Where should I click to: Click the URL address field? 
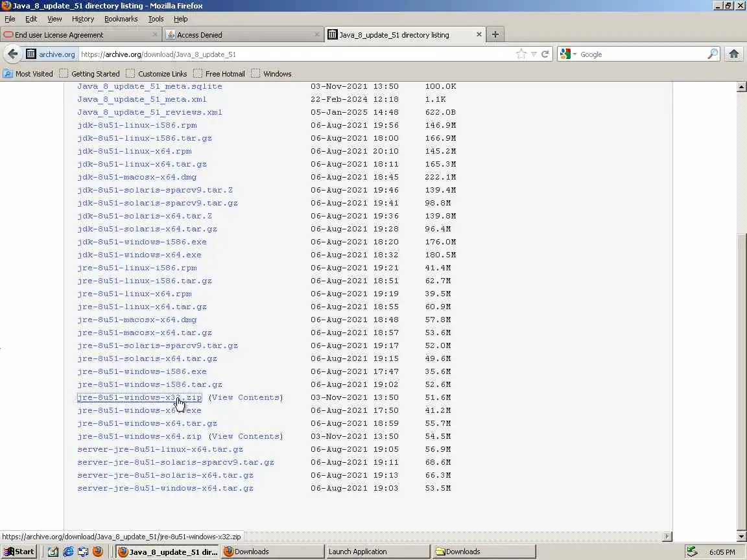point(296,54)
